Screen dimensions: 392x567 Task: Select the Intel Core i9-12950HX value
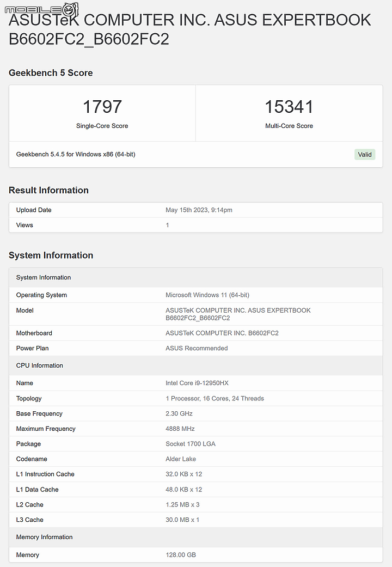point(197,383)
